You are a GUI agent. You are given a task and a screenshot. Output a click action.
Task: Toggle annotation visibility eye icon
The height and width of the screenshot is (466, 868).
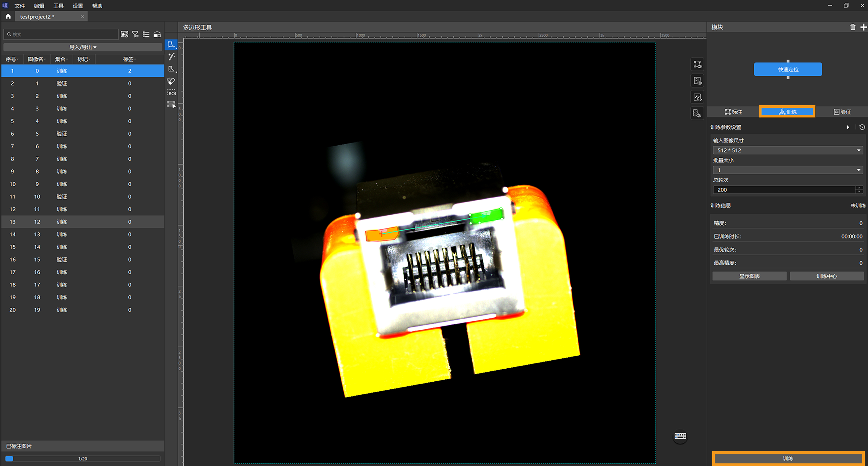coord(697,64)
